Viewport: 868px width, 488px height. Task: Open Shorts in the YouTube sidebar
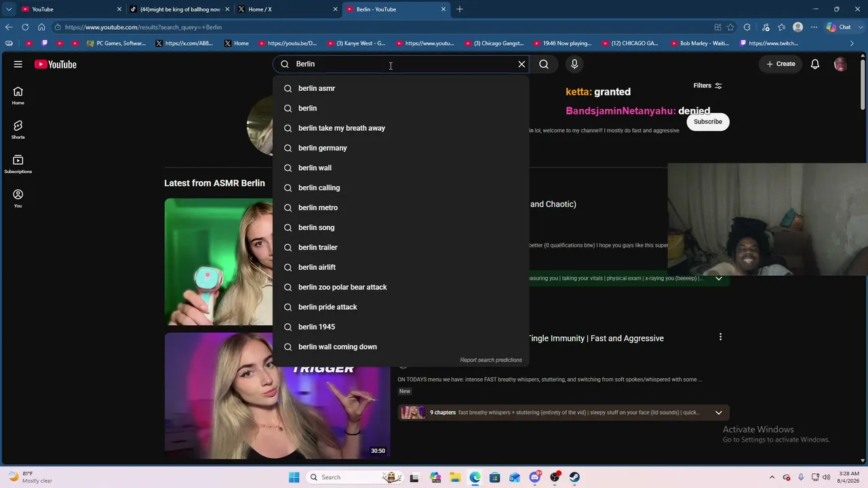[x=18, y=130]
